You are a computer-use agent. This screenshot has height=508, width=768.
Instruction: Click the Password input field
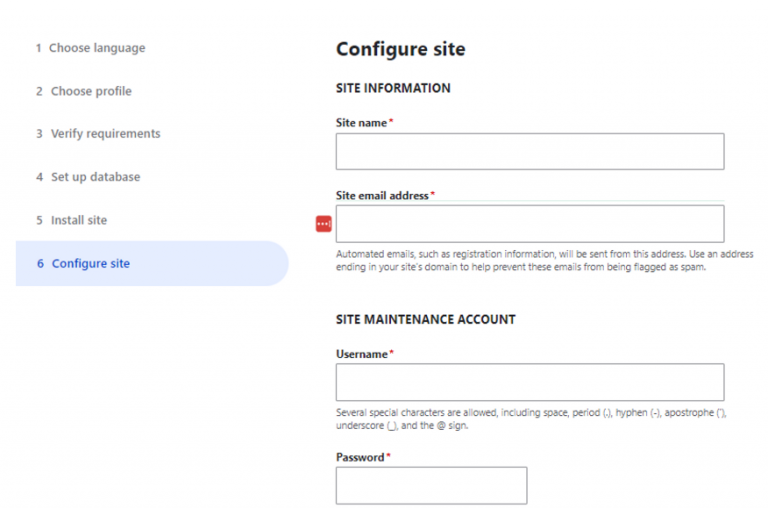point(431,485)
